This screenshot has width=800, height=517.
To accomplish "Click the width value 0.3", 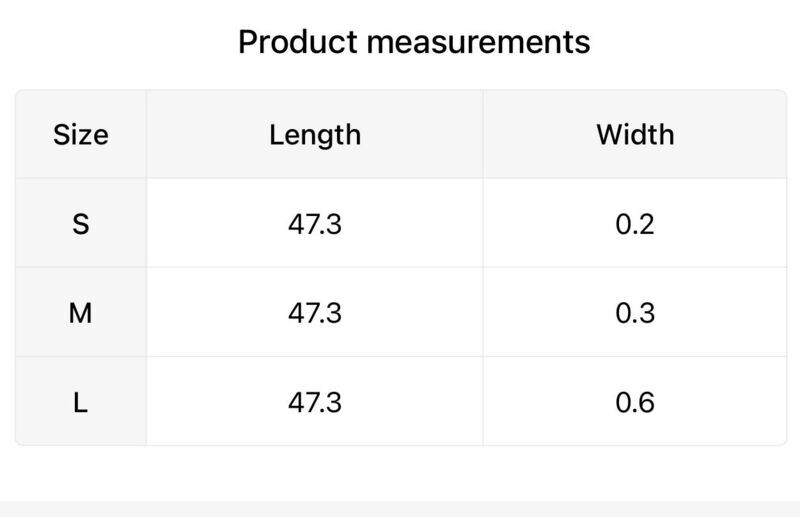I will pos(635,313).
